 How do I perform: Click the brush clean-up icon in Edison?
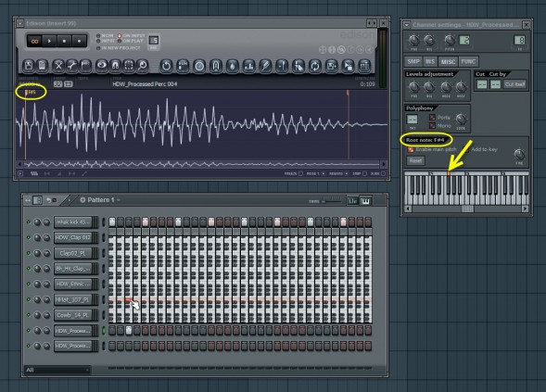265,66
